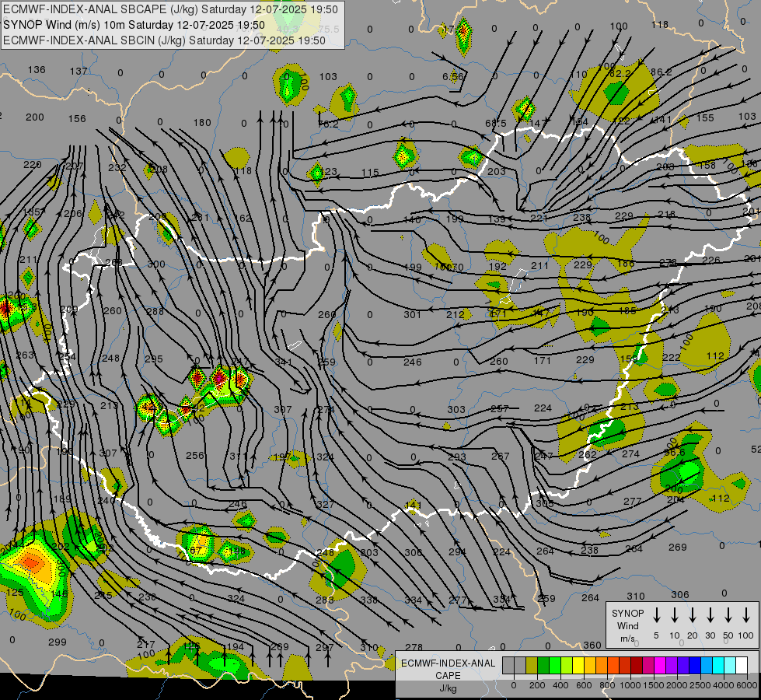This screenshot has width=761, height=700.
Task: Select the olive swatch in CAPE legend
Action: pyautogui.click(x=532, y=666)
